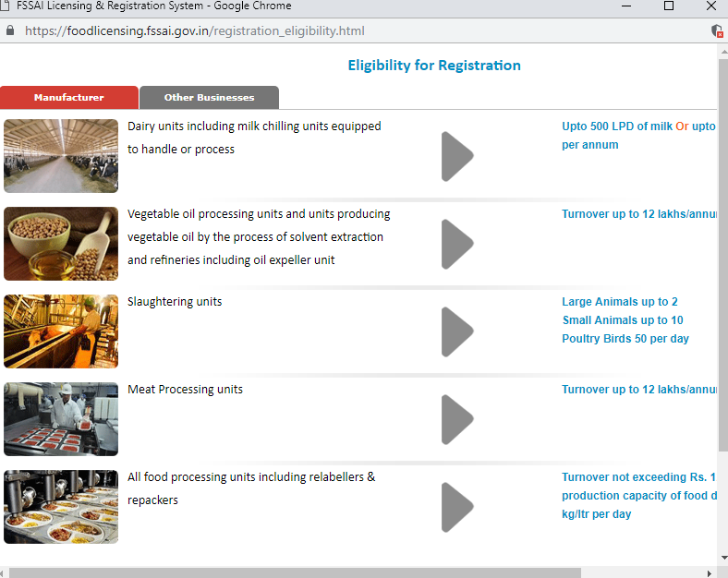Screen dimensions: 728x578
Task: Click the secure padlock icon in address bar
Action: [10, 30]
